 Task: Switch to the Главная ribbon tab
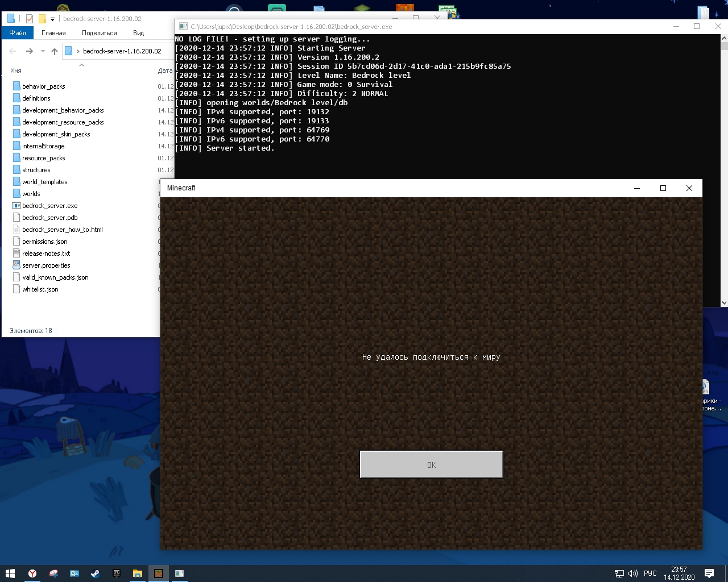point(53,33)
